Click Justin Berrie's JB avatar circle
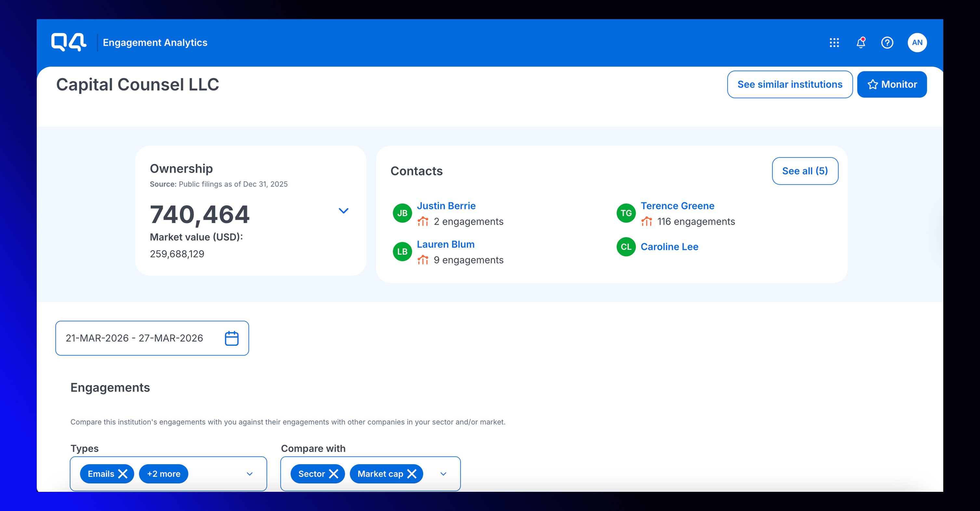This screenshot has height=511, width=980. 402,213
